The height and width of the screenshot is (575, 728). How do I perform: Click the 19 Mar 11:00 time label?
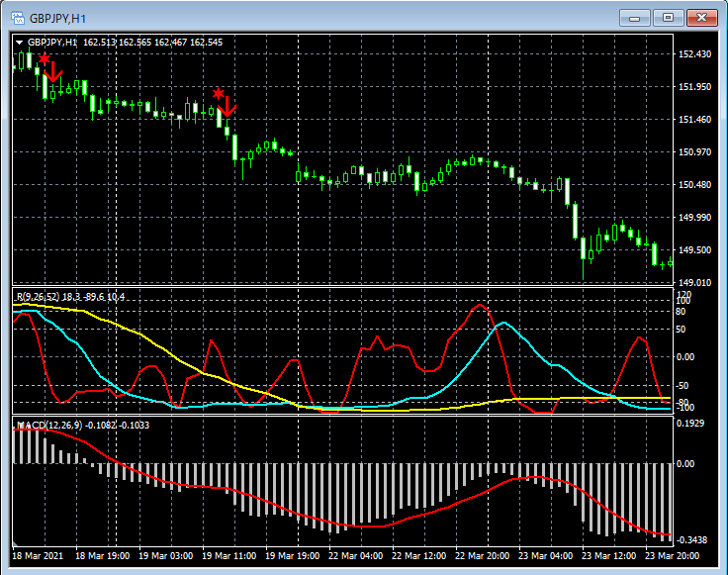227,555
